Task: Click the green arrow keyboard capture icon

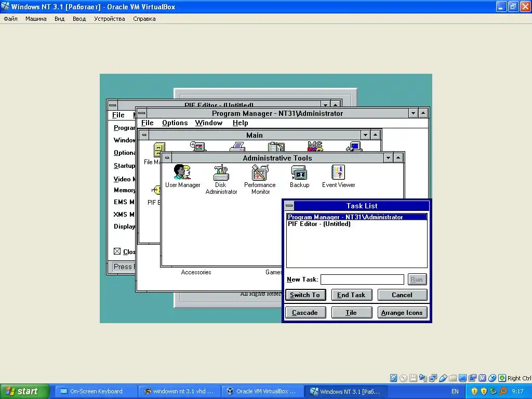Action: click(x=502, y=378)
